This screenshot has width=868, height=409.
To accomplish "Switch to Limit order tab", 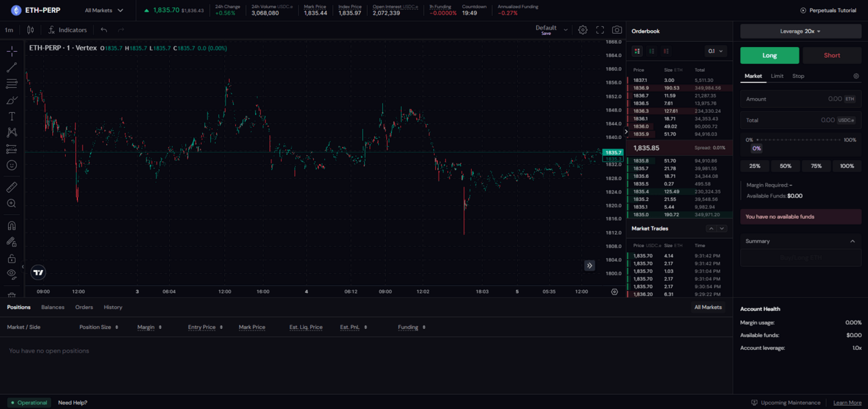I will [x=777, y=76].
